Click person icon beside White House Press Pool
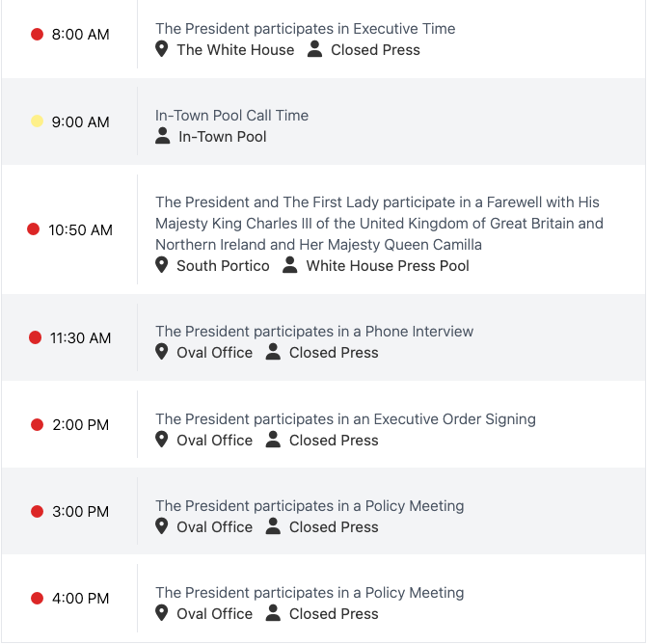Screen dimensions: 647x644 [x=290, y=265]
